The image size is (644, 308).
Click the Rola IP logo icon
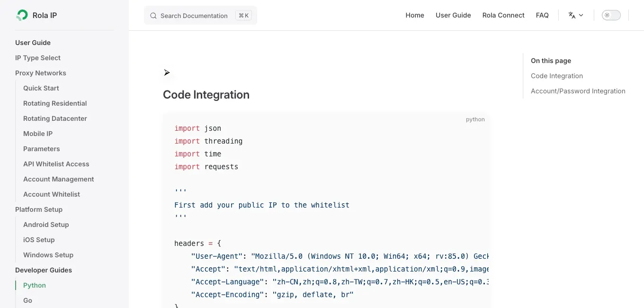tap(22, 15)
